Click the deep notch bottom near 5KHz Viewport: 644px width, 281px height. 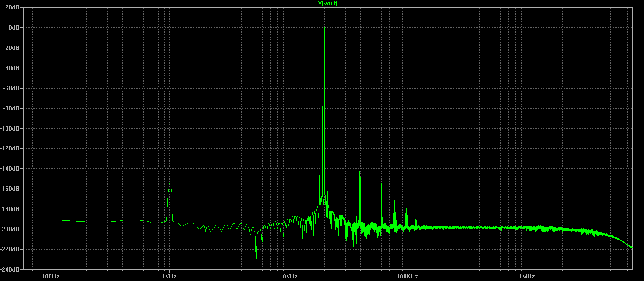pyautogui.click(x=256, y=265)
